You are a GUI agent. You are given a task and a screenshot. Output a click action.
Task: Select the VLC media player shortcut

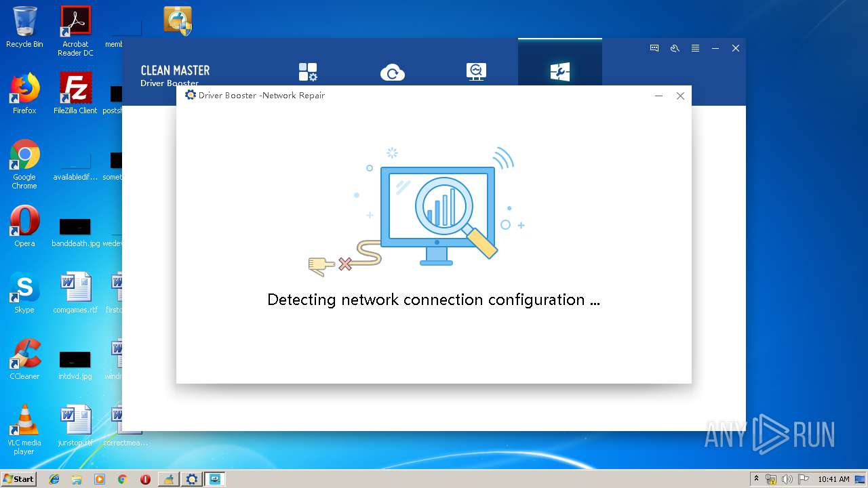click(24, 430)
